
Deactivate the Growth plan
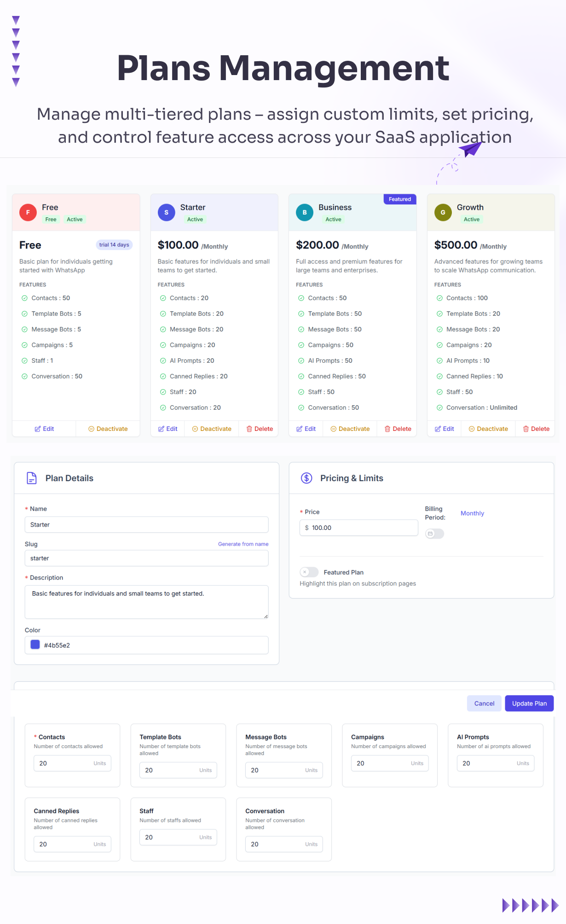488,429
